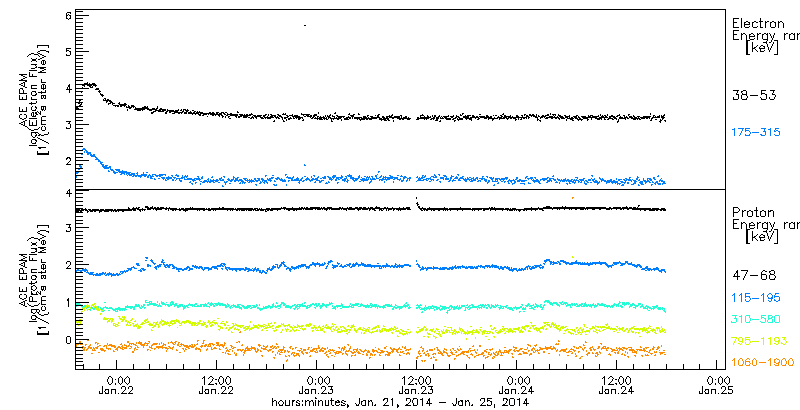Viewport: 800px width, 410px height.
Task: Click the 12:00 Jan.24 time axis label
Action: click(616, 386)
